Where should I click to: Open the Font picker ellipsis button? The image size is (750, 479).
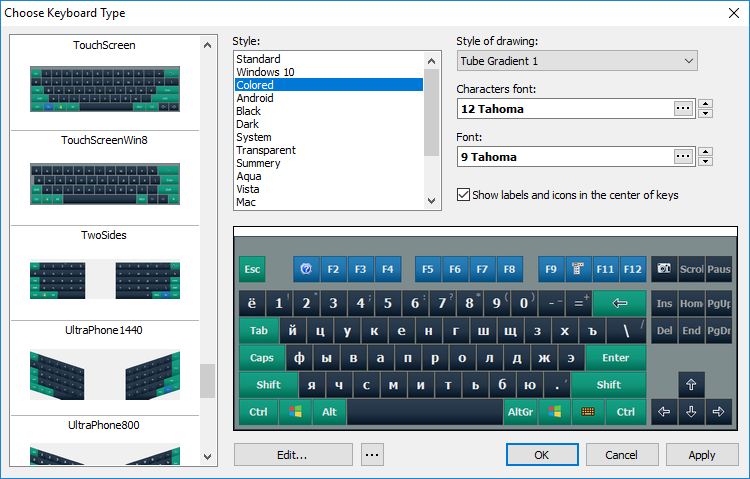(683, 157)
